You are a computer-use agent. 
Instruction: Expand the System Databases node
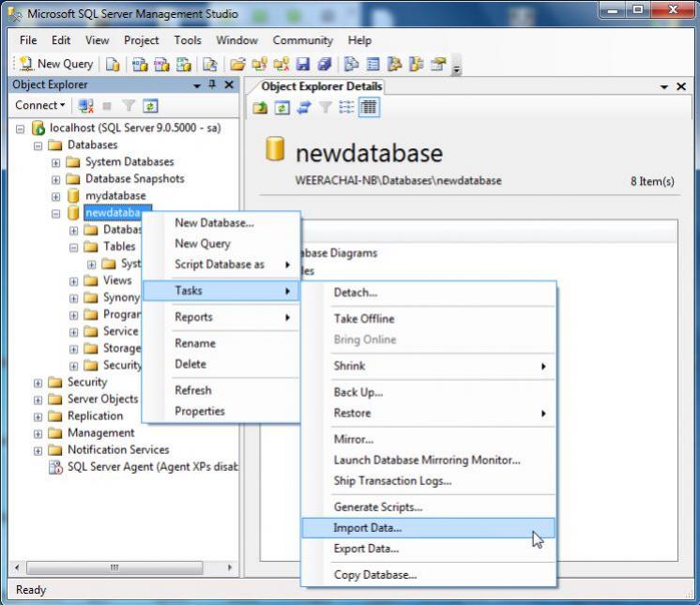tap(55, 163)
